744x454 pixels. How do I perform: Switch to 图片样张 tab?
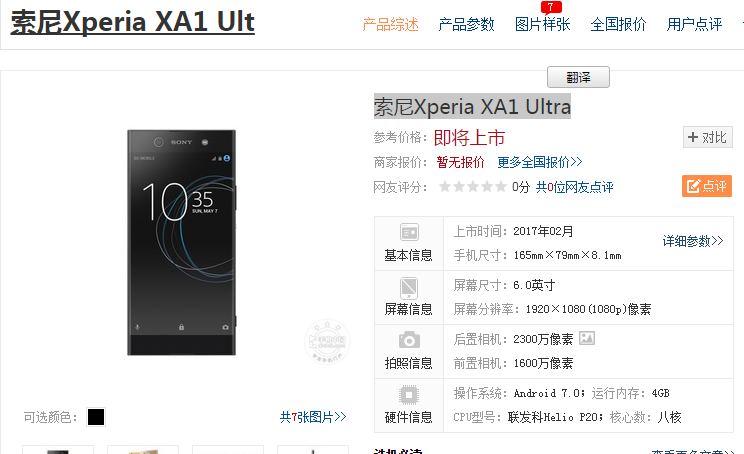pos(543,24)
